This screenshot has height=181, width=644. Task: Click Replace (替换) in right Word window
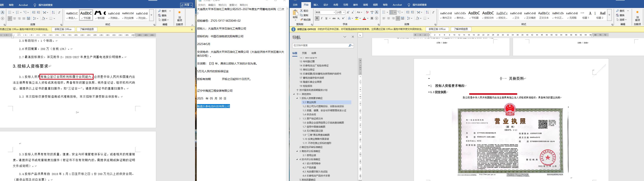pos(621,15)
